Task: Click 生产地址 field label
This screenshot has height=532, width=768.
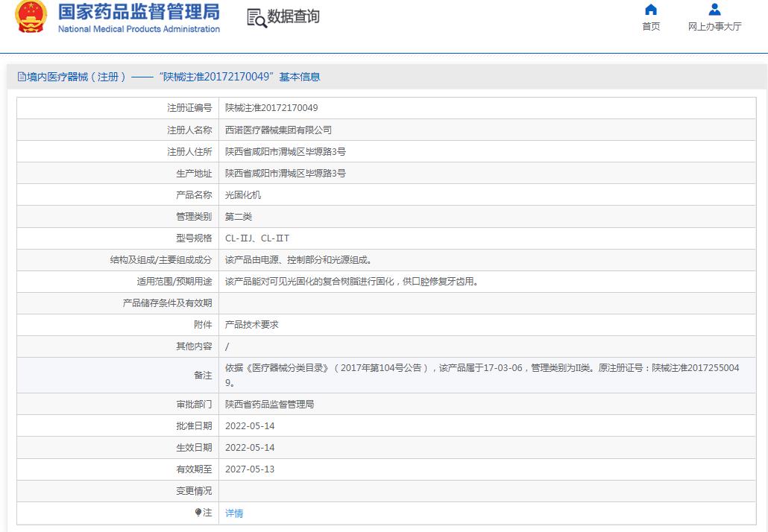Action: 194,174
